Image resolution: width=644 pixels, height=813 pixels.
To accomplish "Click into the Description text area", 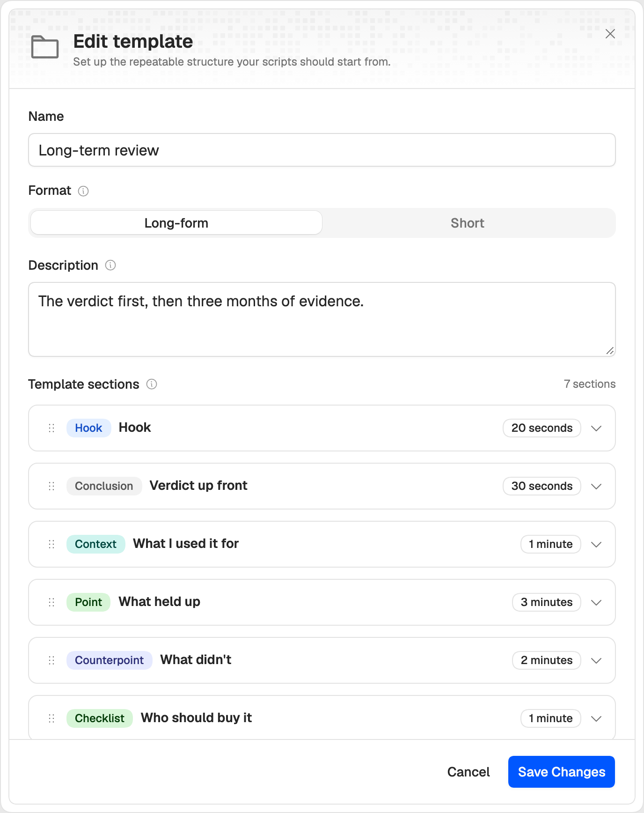I will coord(322,319).
